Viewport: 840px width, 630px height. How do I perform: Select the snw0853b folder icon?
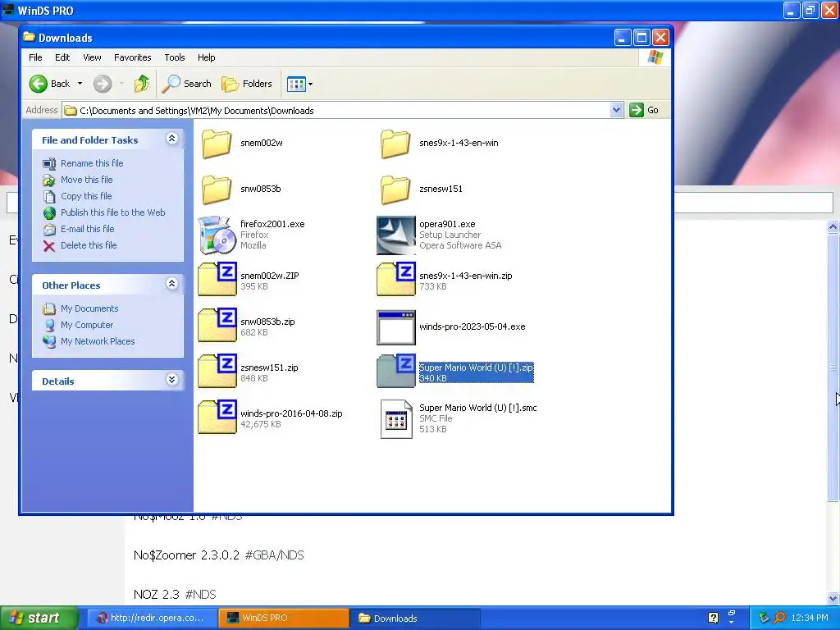tap(217, 189)
